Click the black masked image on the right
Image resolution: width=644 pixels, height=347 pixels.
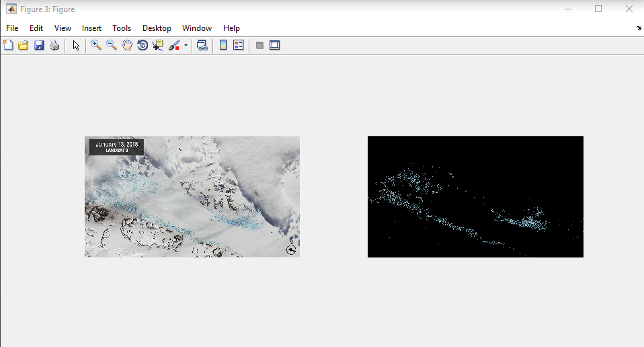pyautogui.click(x=475, y=196)
